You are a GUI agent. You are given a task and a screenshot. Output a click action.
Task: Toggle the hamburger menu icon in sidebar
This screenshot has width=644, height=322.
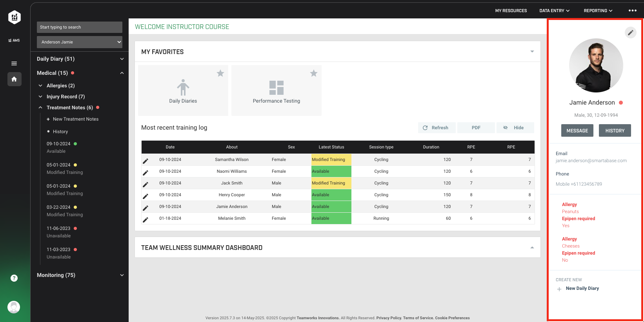14,63
